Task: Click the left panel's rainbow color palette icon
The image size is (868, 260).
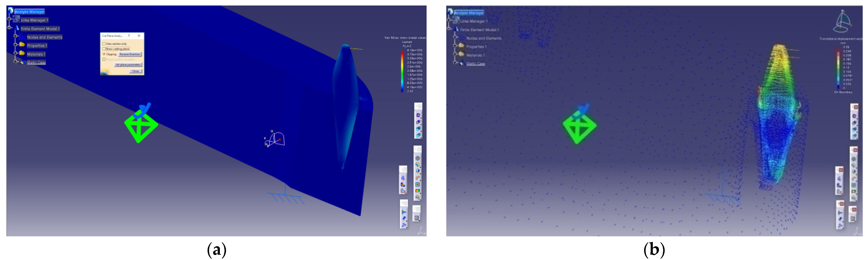Action: pos(417,191)
